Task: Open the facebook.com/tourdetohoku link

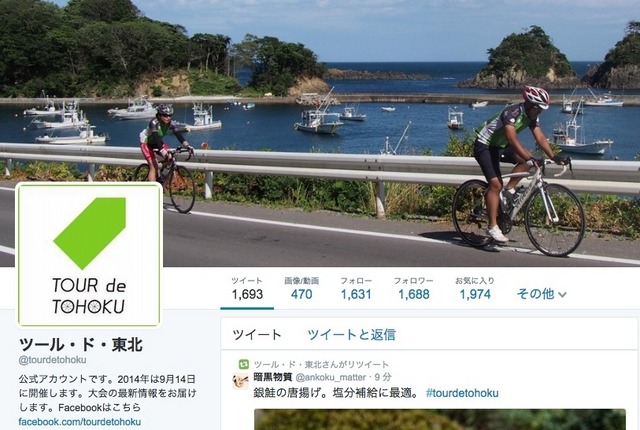Action: pyautogui.click(x=80, y=422)
